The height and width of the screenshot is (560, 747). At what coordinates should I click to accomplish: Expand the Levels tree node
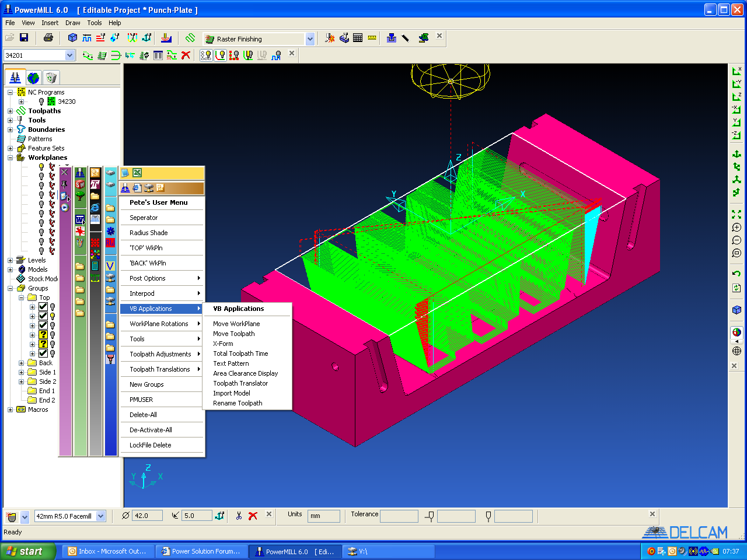(x=10, y=260)
